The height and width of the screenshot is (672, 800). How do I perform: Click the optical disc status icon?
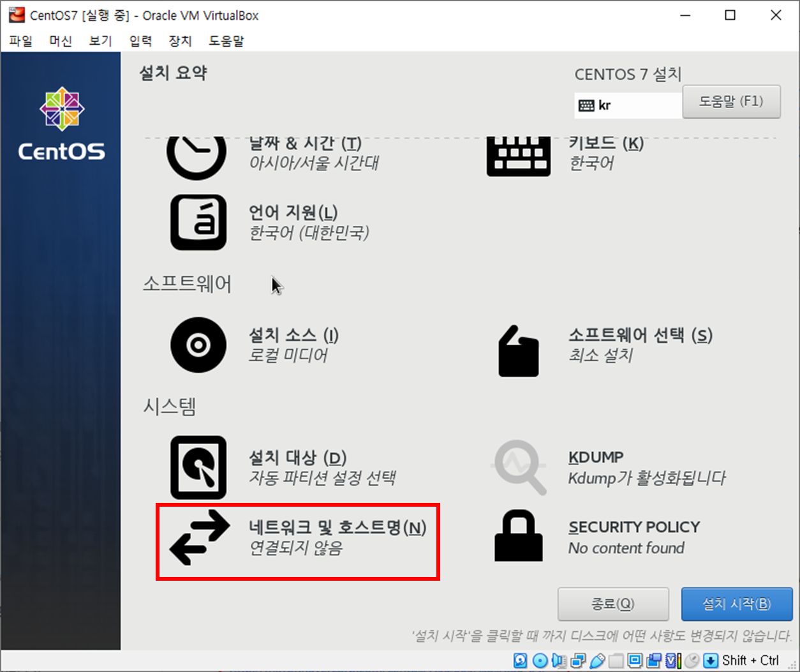pyautogui.click(x=540, y=661)
